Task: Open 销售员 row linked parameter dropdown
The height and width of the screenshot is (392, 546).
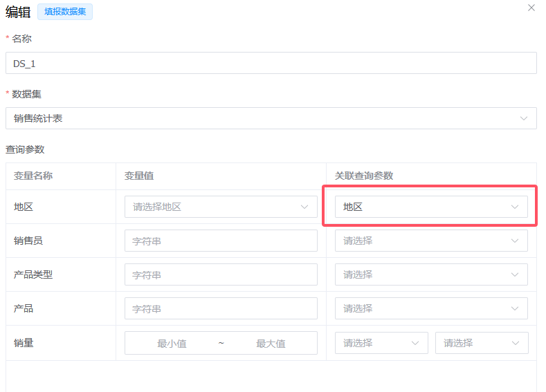Action: tap(422, 241)
